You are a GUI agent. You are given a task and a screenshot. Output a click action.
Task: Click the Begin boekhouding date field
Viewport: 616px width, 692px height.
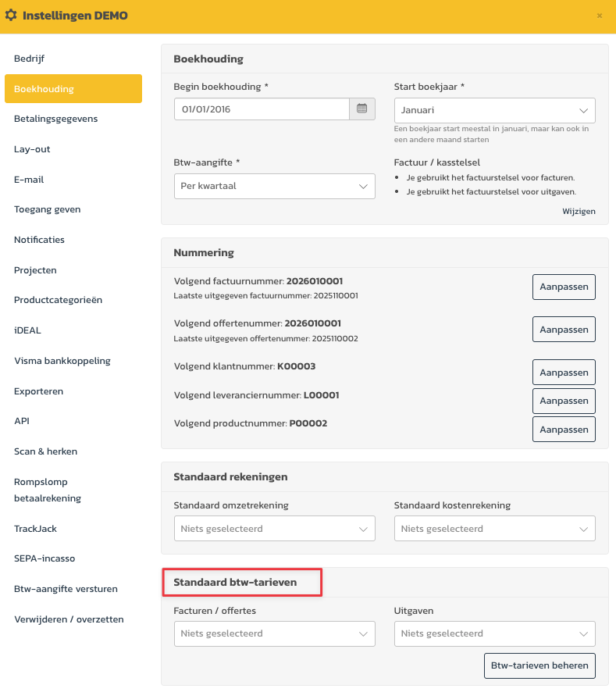coord(262,109)
